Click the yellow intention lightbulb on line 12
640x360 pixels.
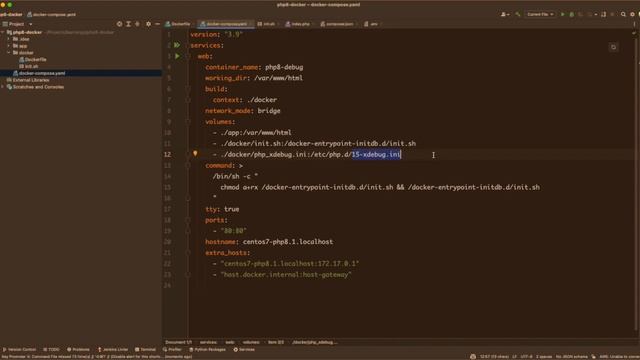coord(195,153)
